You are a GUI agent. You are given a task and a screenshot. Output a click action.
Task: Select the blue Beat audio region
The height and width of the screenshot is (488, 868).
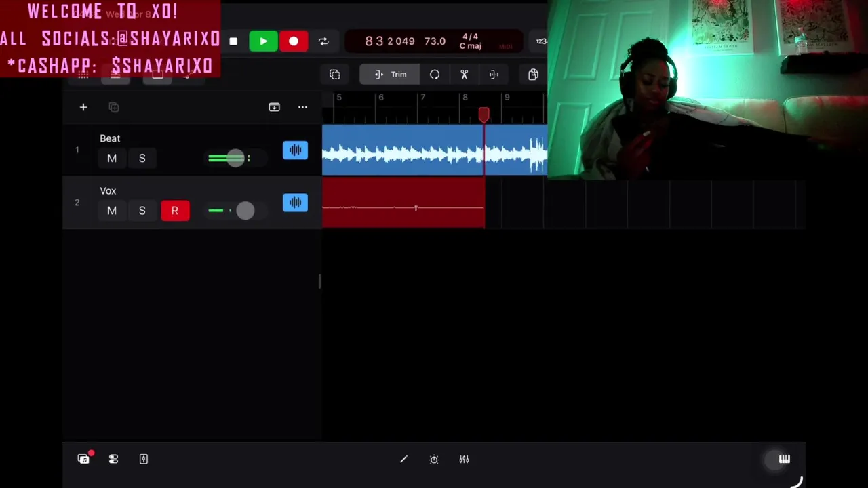[x=434, y=150]
